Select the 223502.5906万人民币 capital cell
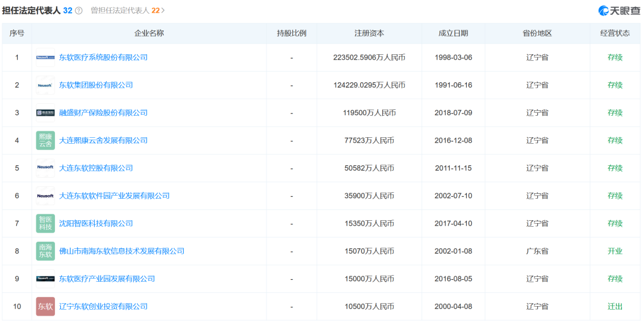The width and height of the screenshot is (644, 324). tap(369, 57)
